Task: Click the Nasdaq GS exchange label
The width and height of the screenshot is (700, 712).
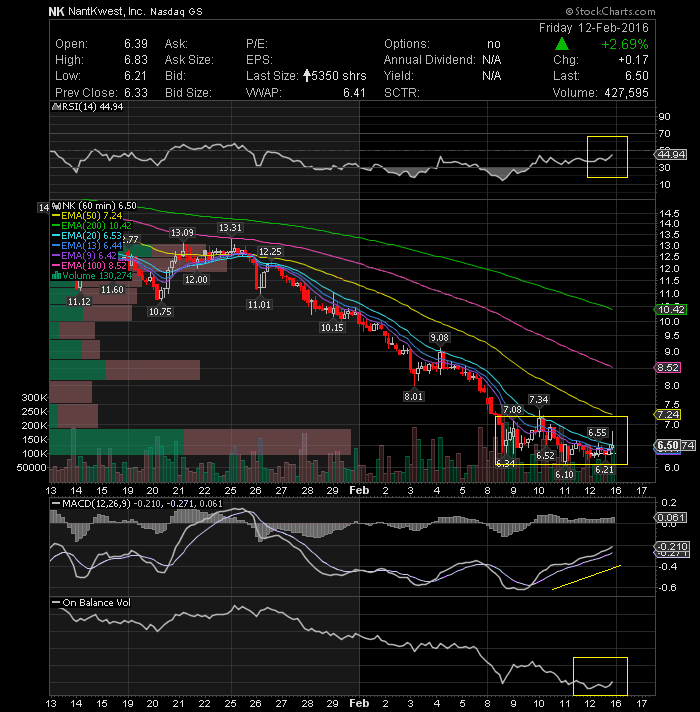Action: point(176,12)
